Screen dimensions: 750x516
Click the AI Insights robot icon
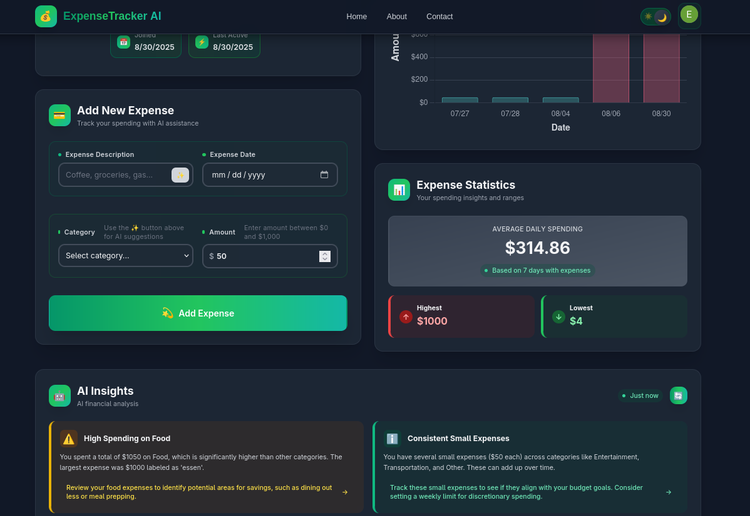60,396
